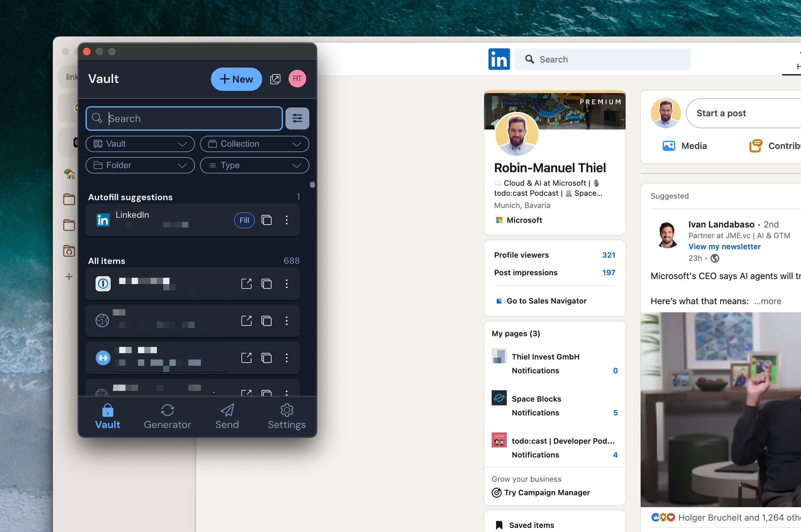Image resolution: width=801 pixels, height=532 pixels.
Task: Open Profile viewers stats
Action: [555, 255]
